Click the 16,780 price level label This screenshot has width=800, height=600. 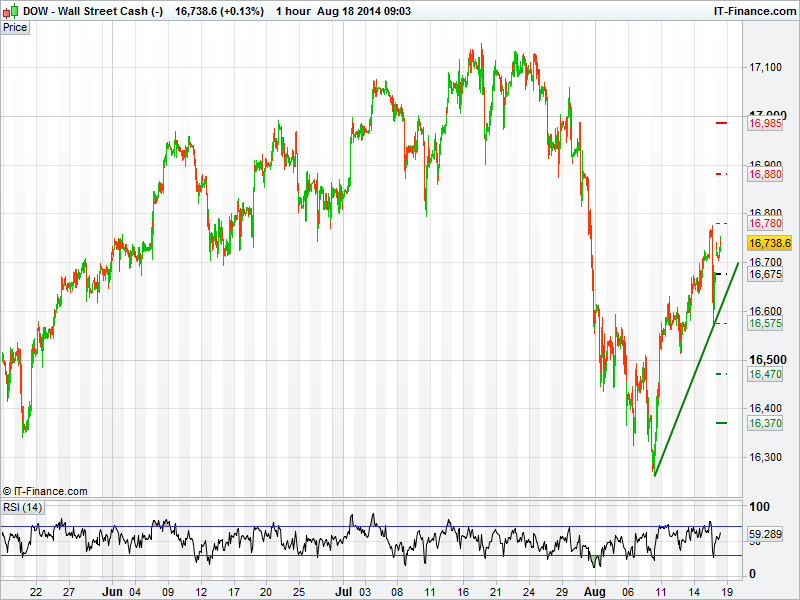[765, 224]
